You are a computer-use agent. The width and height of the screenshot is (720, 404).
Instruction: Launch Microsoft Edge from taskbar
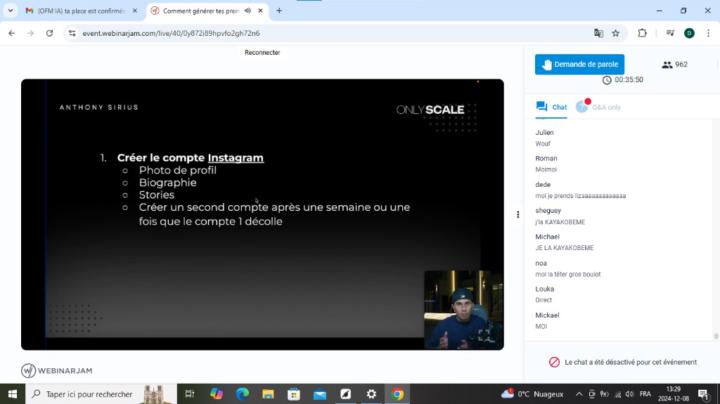click(x=242, y=394)
